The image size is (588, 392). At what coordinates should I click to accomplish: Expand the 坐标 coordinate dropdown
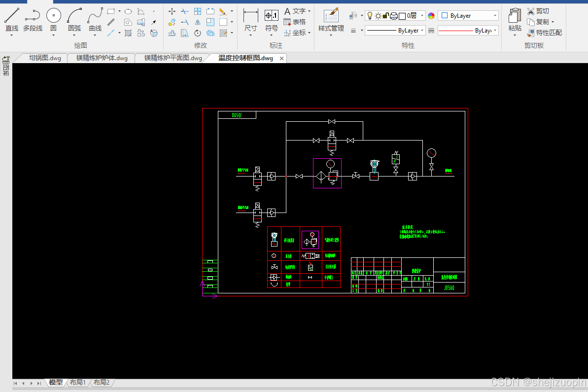(310, 33)
